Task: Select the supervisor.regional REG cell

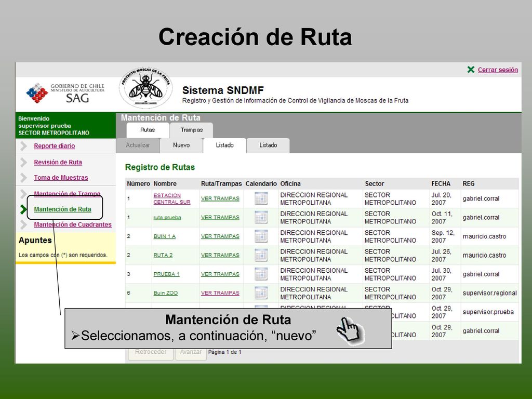Action: (489, 293)
